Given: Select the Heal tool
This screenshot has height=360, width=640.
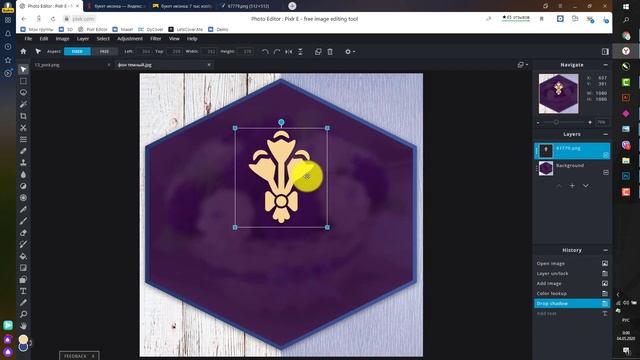Looking at the screenshot, I should click(x=23, y=151).
